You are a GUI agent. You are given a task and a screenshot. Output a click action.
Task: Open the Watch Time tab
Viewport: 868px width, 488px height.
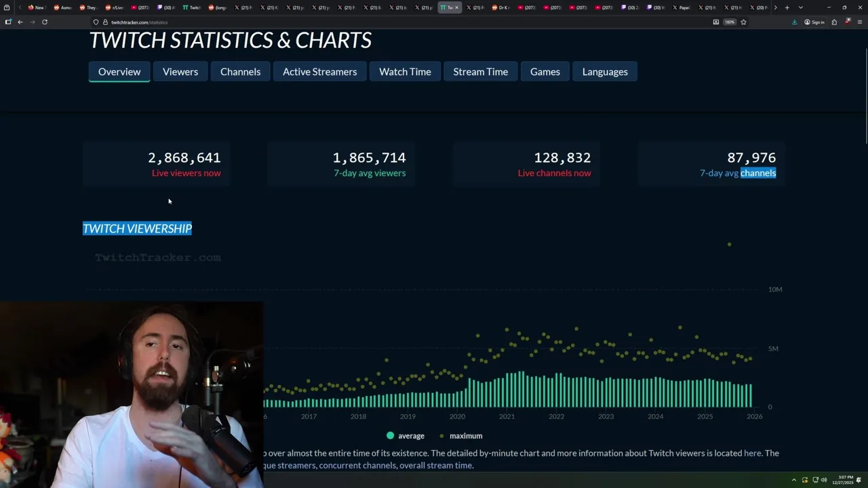click(405, 71)
